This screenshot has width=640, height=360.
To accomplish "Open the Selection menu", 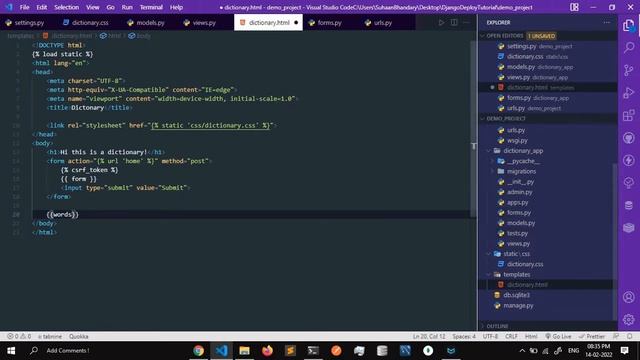I will [x=67, y=7].
